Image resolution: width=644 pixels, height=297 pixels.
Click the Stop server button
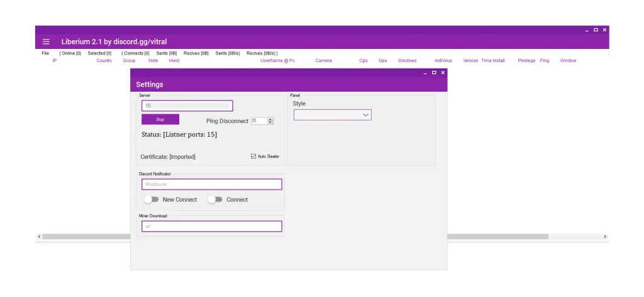(x=160, y=119)
